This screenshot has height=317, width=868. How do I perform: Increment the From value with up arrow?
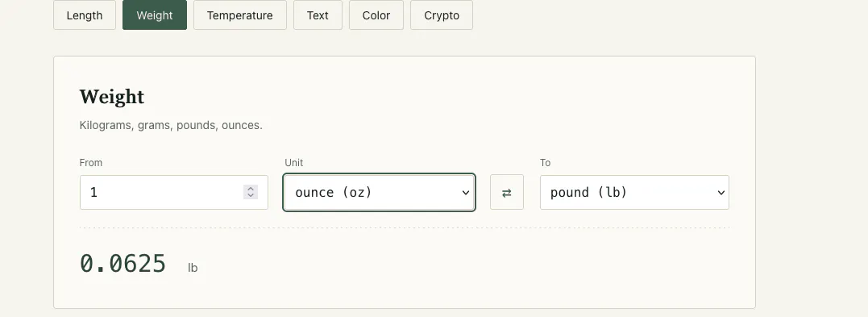pyautogui.click(x=251, y=189)
